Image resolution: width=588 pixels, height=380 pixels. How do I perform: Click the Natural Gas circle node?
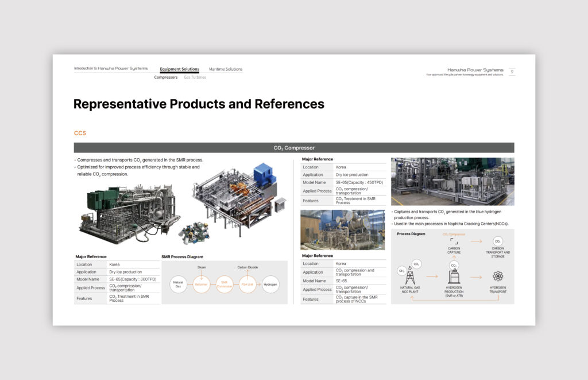click(x=179, y=284)
